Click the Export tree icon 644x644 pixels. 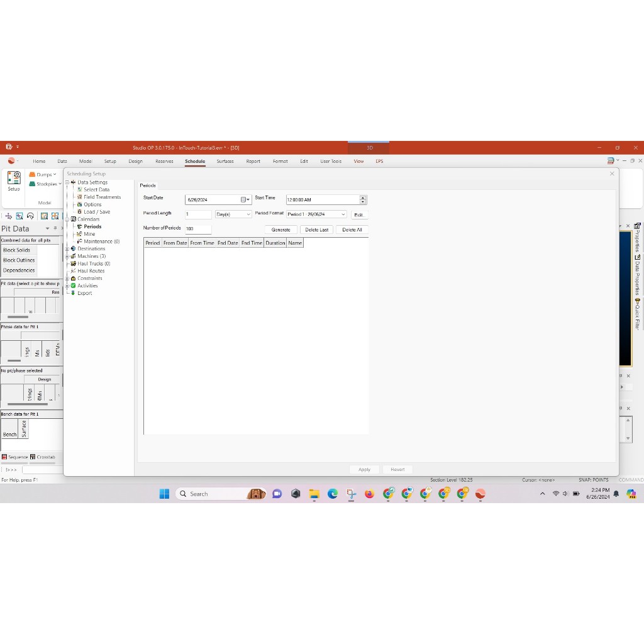tap(73, 293)
